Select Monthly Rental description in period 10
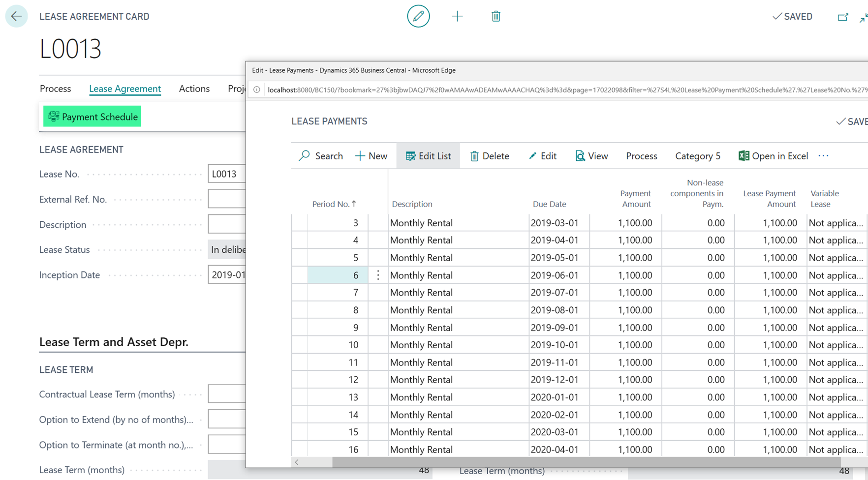868x480 pixels. [x=458, y=345]
